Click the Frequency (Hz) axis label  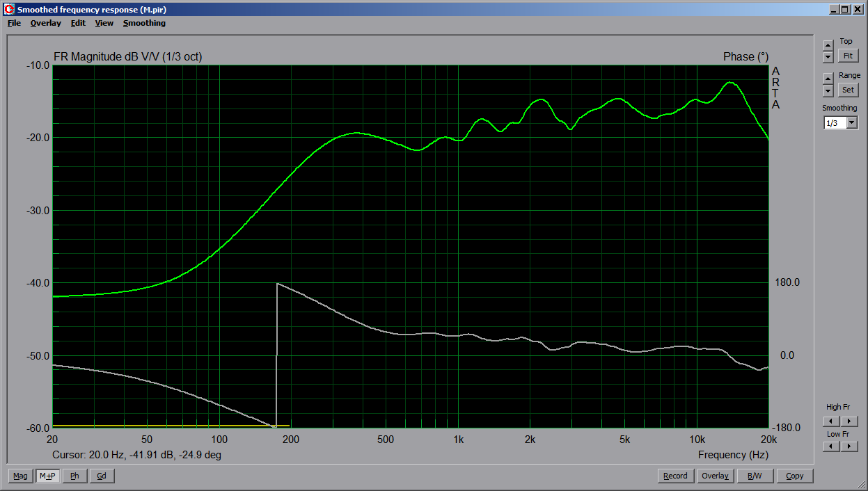(733, 455)
